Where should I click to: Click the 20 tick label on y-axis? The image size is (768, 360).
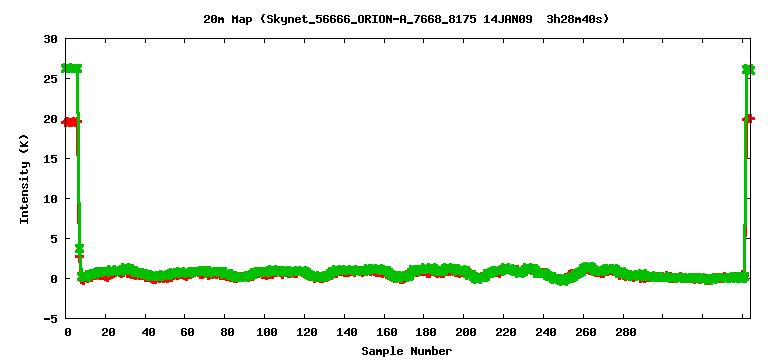51,119
